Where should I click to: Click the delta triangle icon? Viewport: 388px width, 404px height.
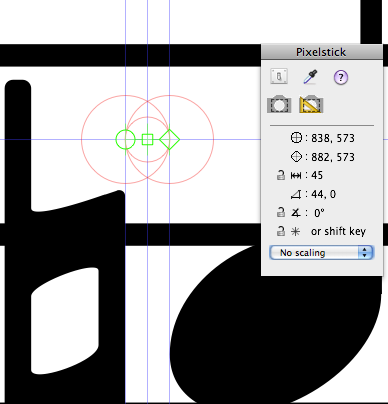click(x=296, y=194)
